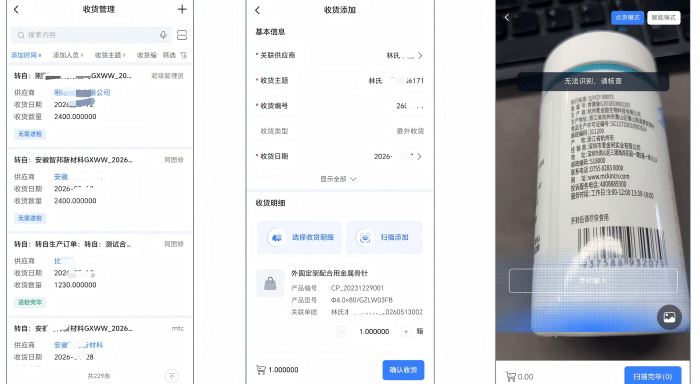Tap the product bag thumbnail icon
The width and height of the screenshot is (700, 384).
[x=270, y=283]
